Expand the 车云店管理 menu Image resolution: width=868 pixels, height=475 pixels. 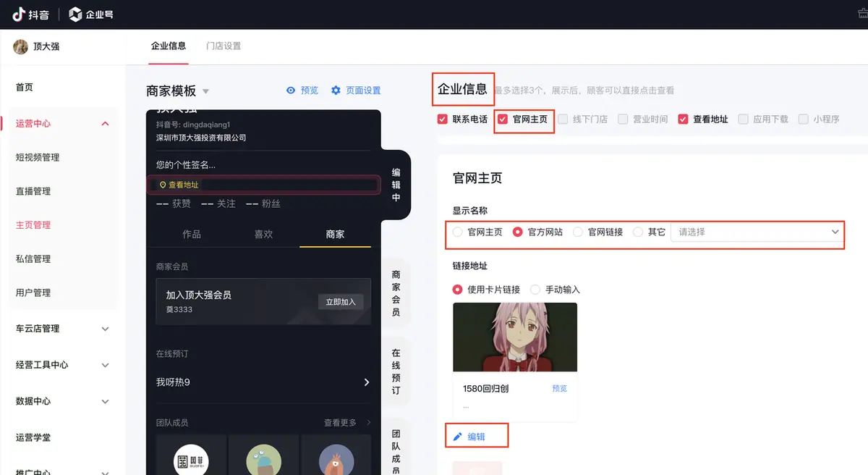105,329
